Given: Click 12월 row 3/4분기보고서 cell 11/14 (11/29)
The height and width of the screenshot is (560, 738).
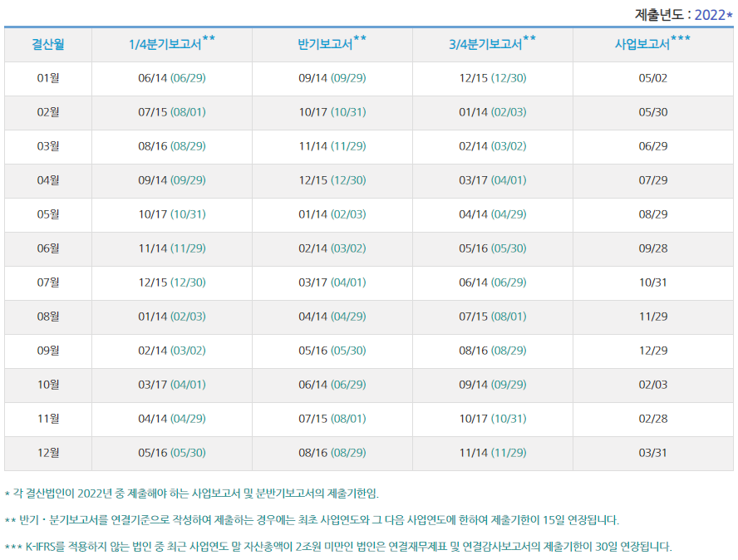Looking at the screenshot, I should click(x=492, y=452).
